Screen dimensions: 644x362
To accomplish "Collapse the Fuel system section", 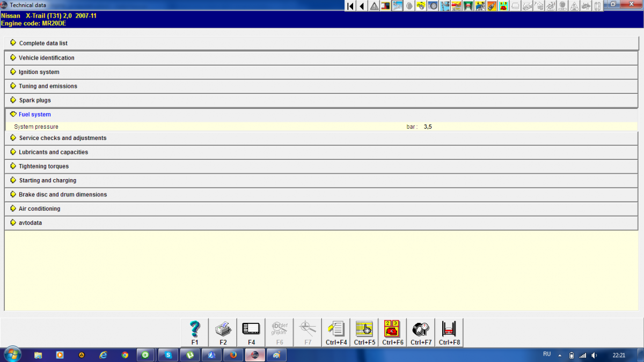I will tap(321, 114).
